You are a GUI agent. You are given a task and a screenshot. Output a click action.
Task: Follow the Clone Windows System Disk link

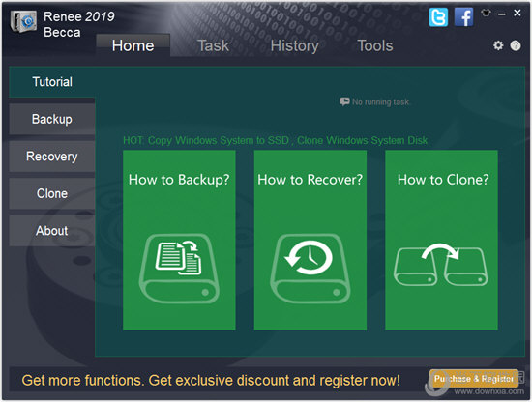click(x=362, y=140)
